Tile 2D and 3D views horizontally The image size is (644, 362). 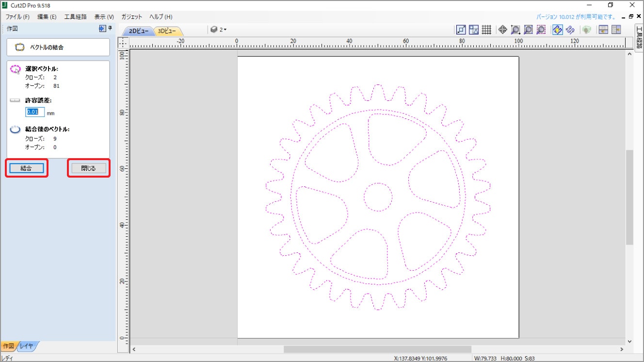[603, 30]
